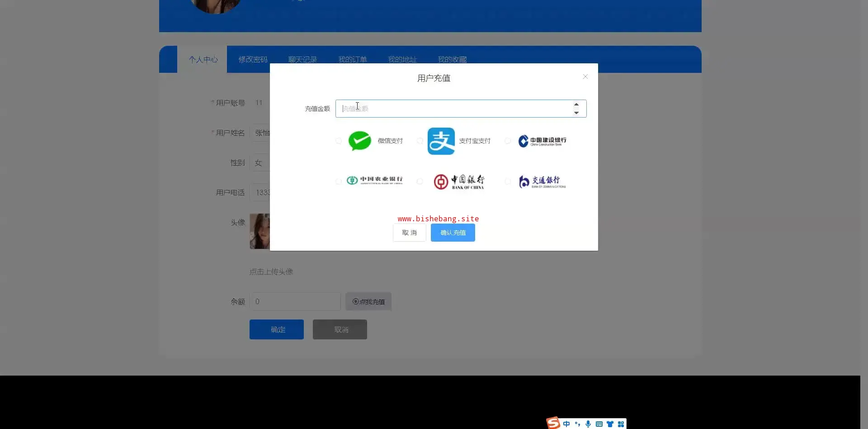This screenshot has height=429, width=868.
Task: Click the China Construction Bank logo
Action: (x=542, y=141)
